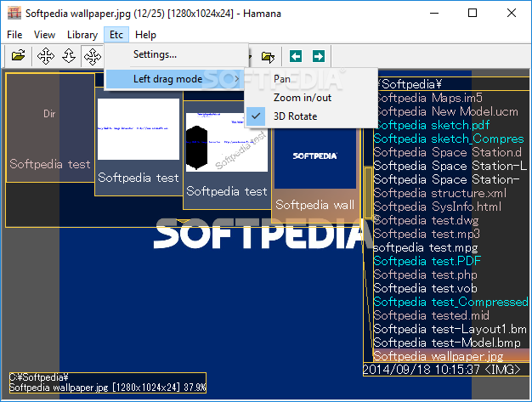
Task: Go to next image with right arrow
Action: pos(318,56)
